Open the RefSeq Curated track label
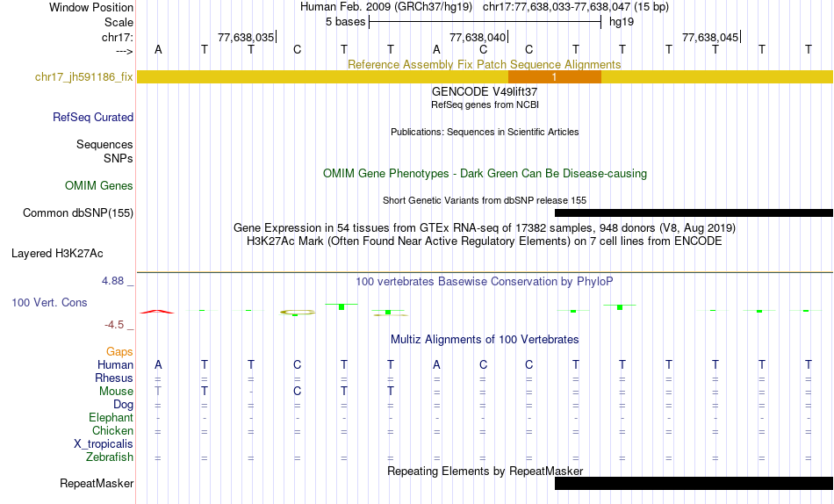The height and width of the screenshot is (504, 834). tap(92, 117)
